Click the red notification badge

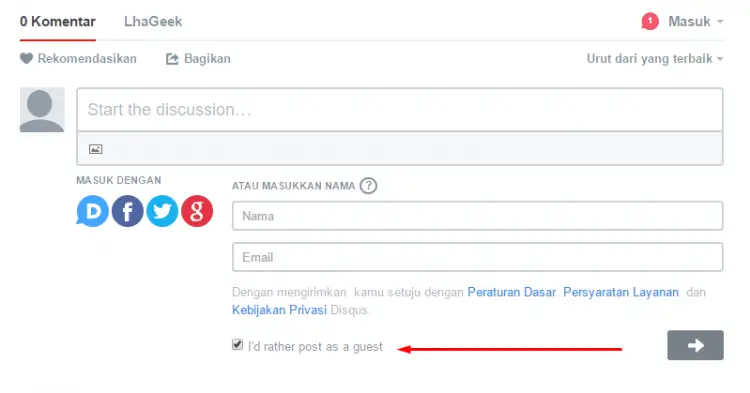point(650,22)
